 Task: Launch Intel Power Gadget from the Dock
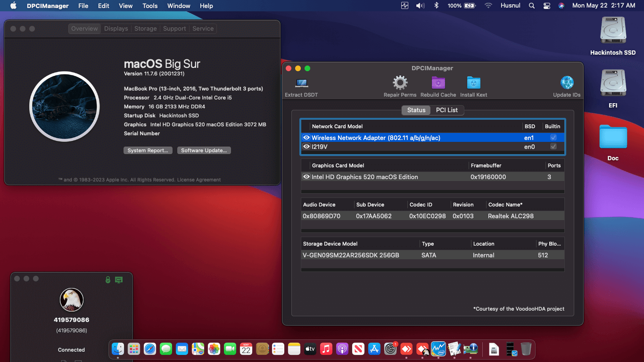[x=438, y=349]
